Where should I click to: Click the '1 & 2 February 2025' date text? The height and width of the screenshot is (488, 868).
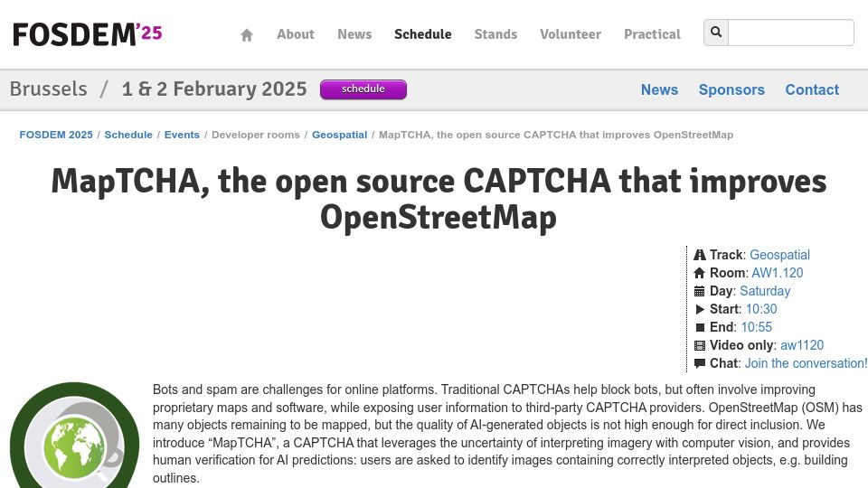pyautogui.click(x=214, y=89)
